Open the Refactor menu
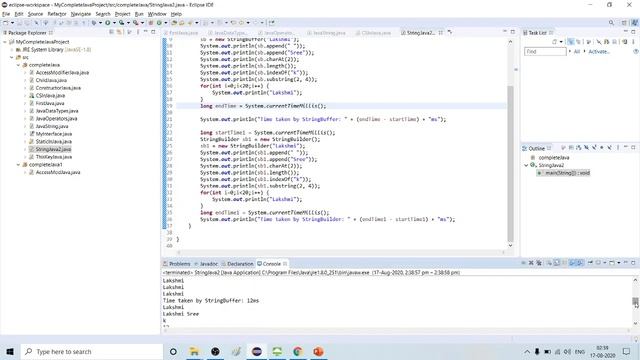 tap(57, 14)
